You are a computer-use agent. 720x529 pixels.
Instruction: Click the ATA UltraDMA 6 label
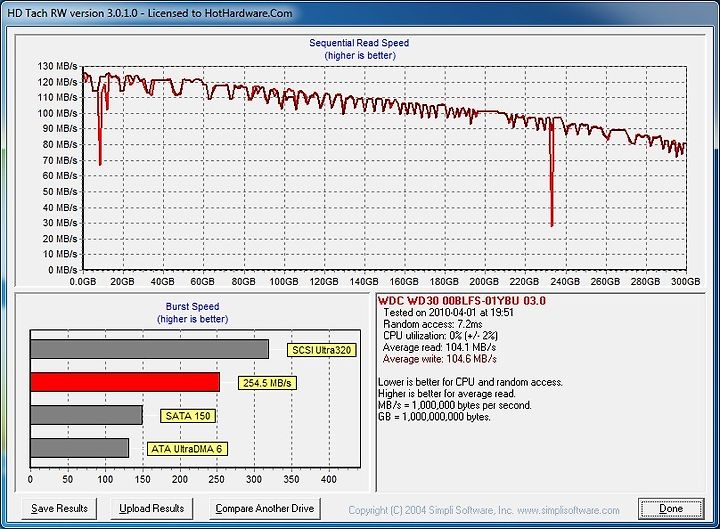pos(187,449)
